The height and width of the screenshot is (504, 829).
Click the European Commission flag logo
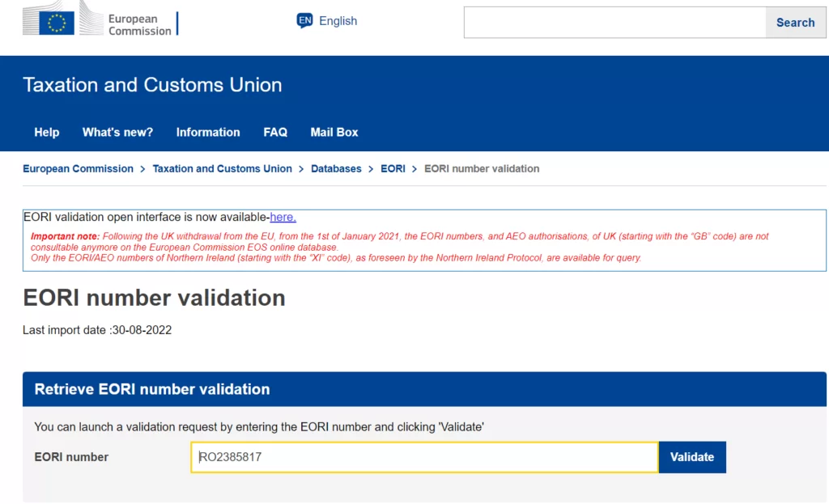pos(57,21)
